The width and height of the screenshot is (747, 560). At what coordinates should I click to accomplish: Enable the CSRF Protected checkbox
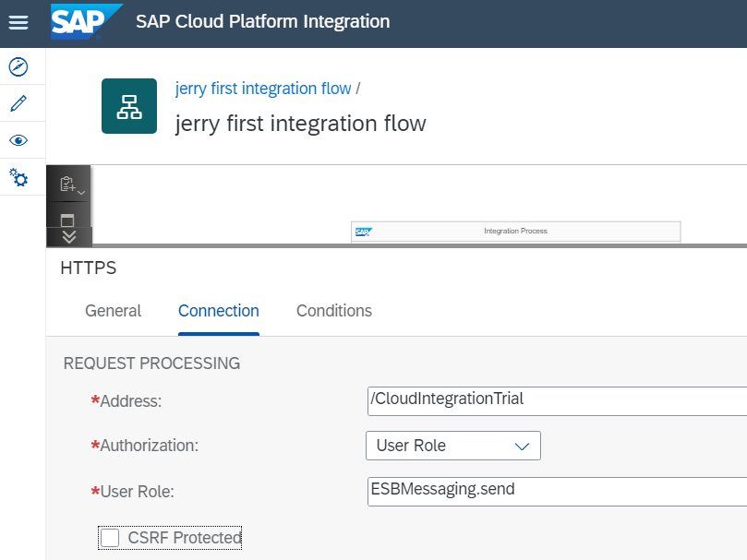110,538
